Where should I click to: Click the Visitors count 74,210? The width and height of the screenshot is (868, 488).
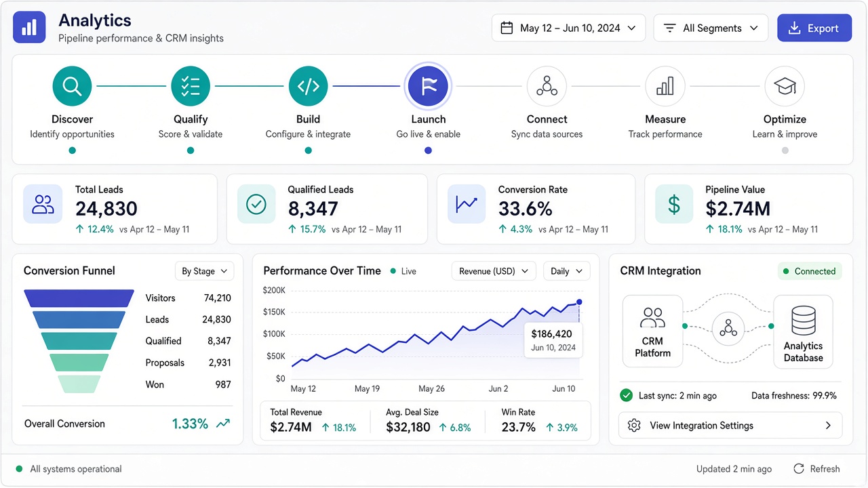217,298
